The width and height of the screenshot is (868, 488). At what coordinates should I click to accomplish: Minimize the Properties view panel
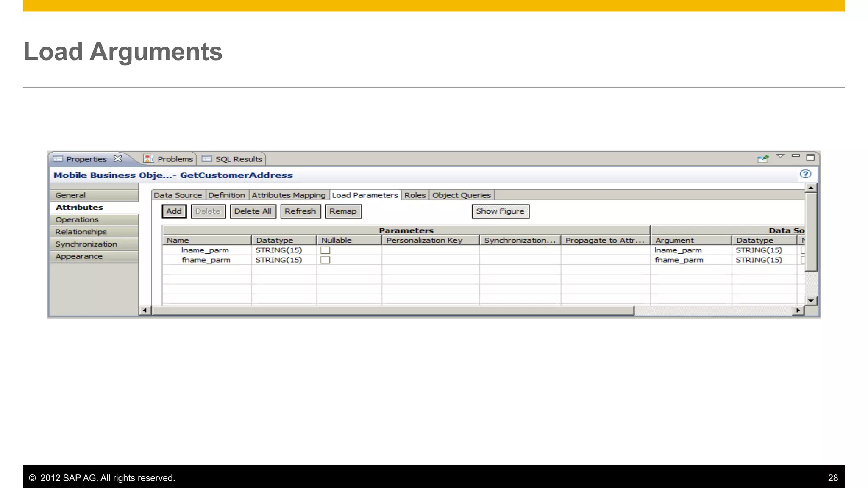(796, 156)
